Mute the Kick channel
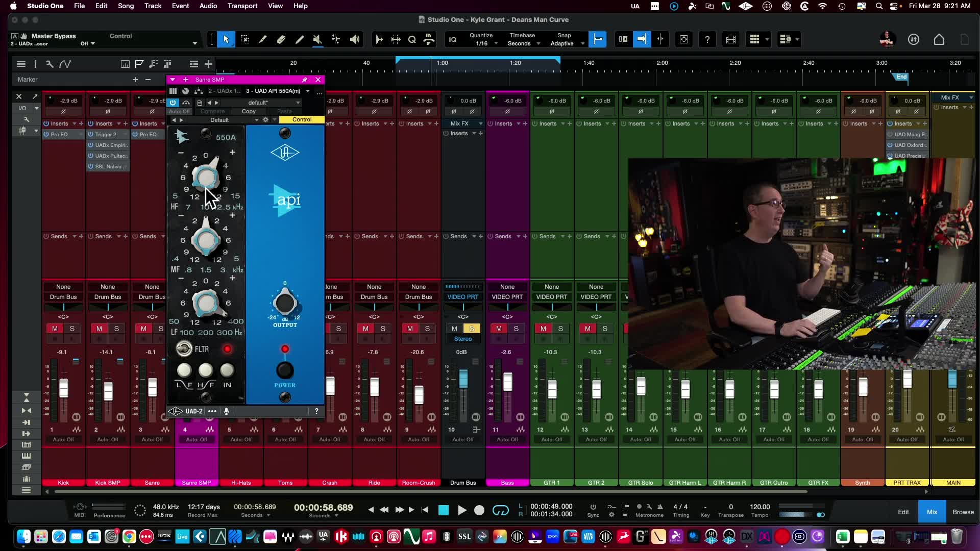 tap(55, 329)
